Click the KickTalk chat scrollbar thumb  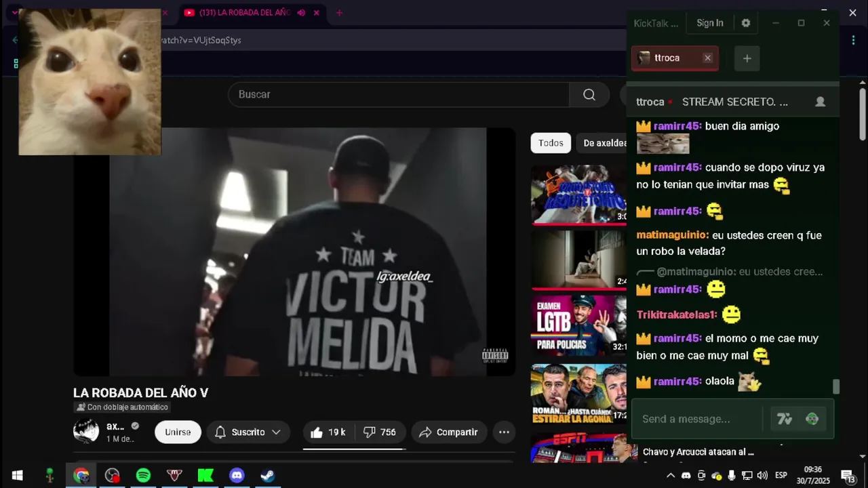(836, 386)
